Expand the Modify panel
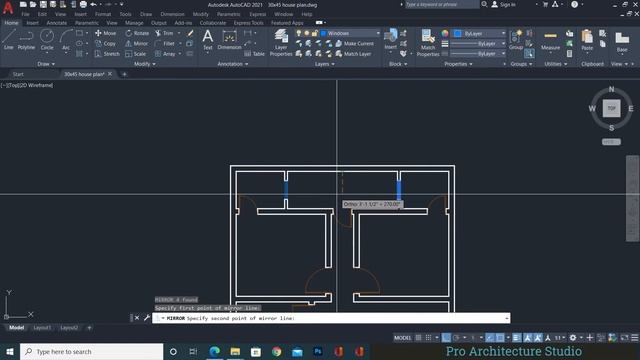640x360 pixels. [144, 64]
